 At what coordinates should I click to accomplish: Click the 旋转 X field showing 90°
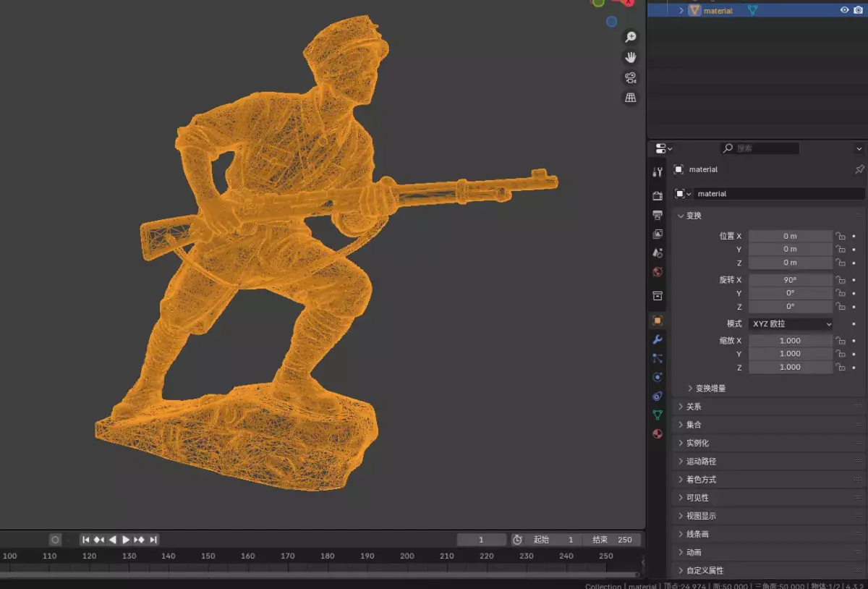click(791, 280)
